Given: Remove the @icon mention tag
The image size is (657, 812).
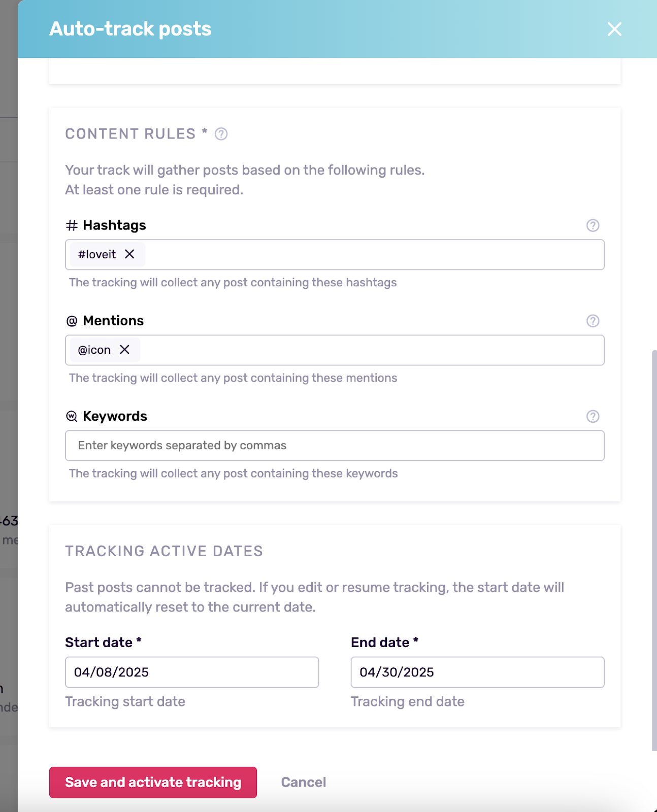Looking at the screenshot, I should (x=124, y=350).
